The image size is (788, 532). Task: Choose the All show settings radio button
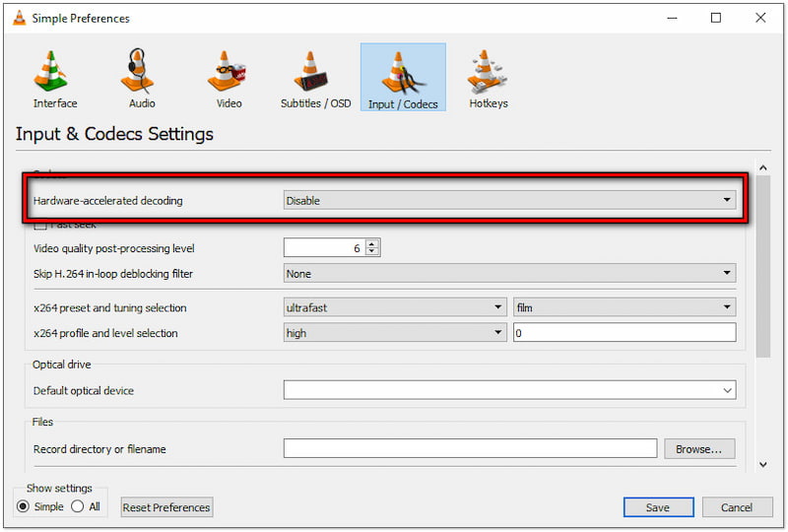tap(78, 506)
